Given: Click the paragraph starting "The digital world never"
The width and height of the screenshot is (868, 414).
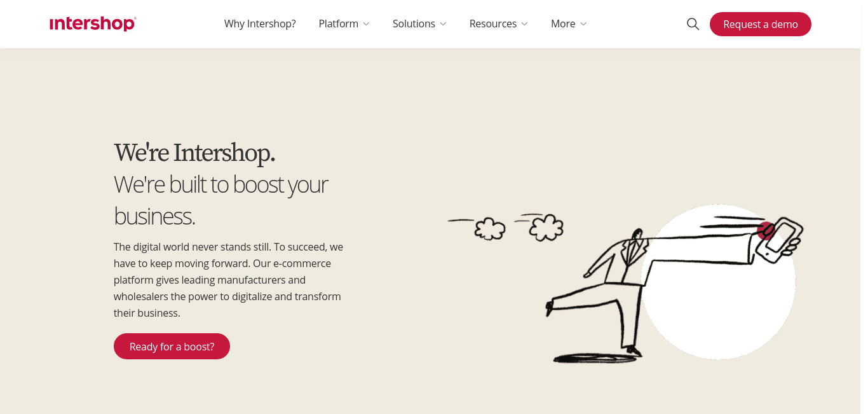Looking at the screenshot, I should tap(229, 280).
